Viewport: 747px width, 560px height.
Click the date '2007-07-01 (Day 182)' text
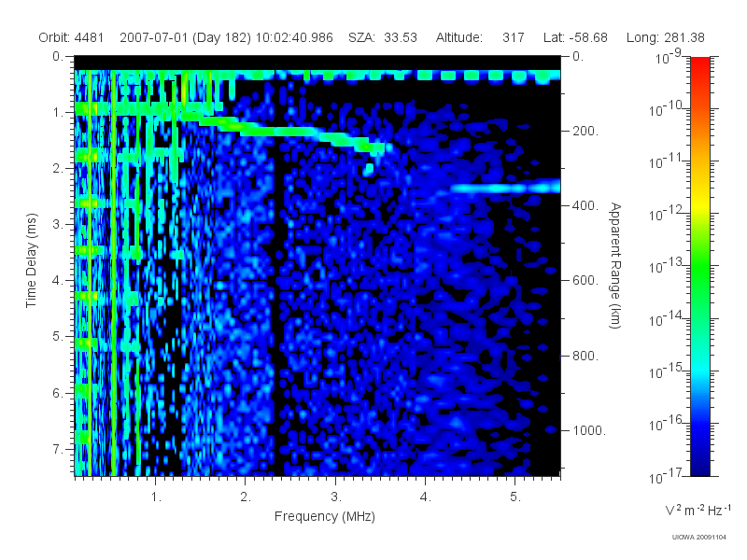185,37
